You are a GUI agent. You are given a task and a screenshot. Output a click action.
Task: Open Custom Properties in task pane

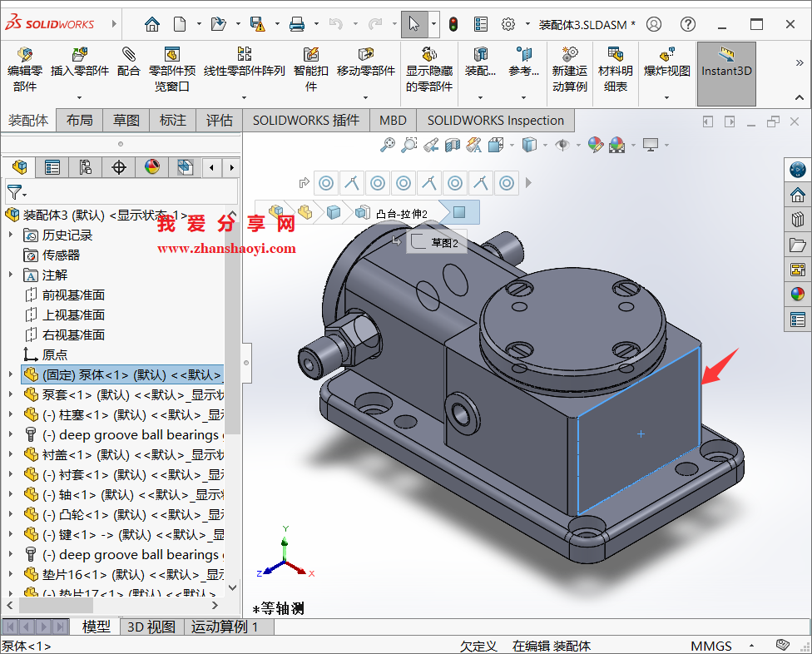coord(798,320)
